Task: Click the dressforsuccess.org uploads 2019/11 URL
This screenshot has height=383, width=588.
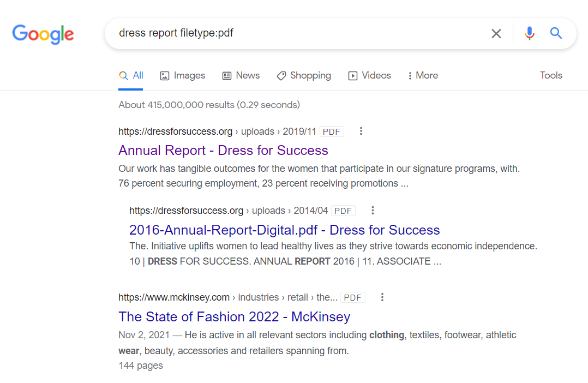Action: [x=218, y=131]
